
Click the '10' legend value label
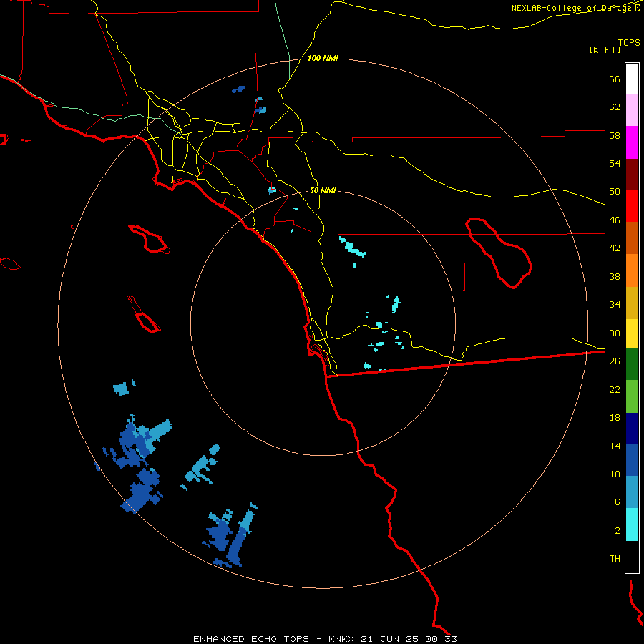615,474
